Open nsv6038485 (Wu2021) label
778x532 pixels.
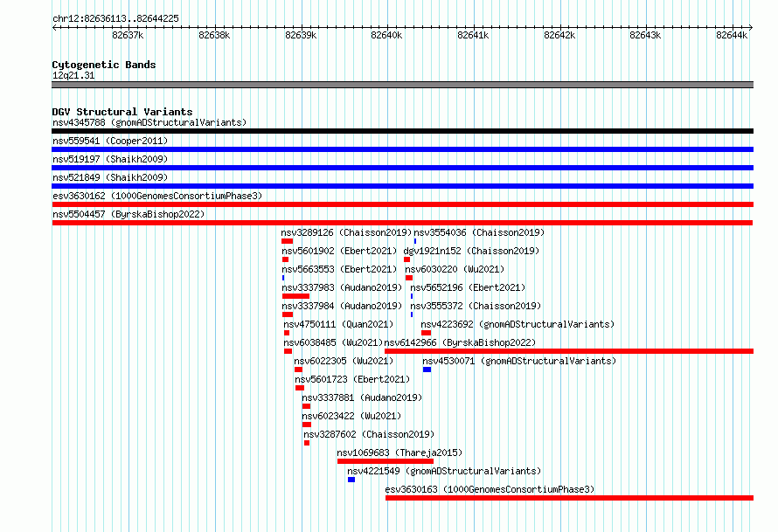(x=333, y=342)
